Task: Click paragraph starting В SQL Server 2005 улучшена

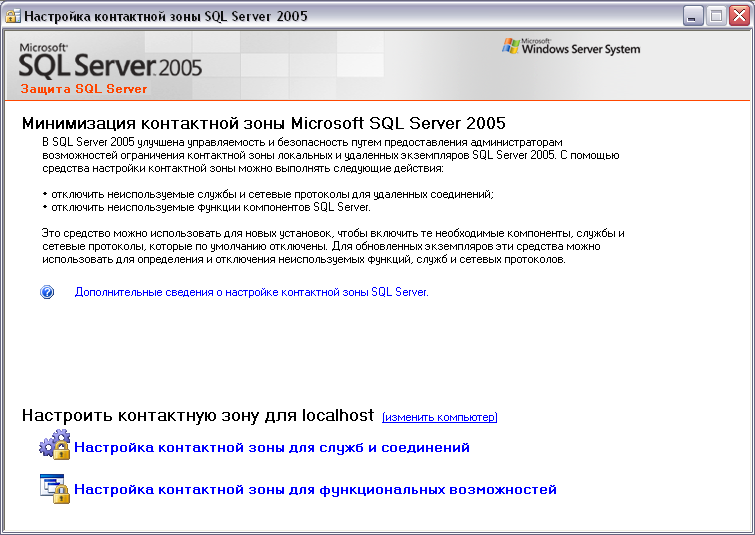Action: coord(331,155)
